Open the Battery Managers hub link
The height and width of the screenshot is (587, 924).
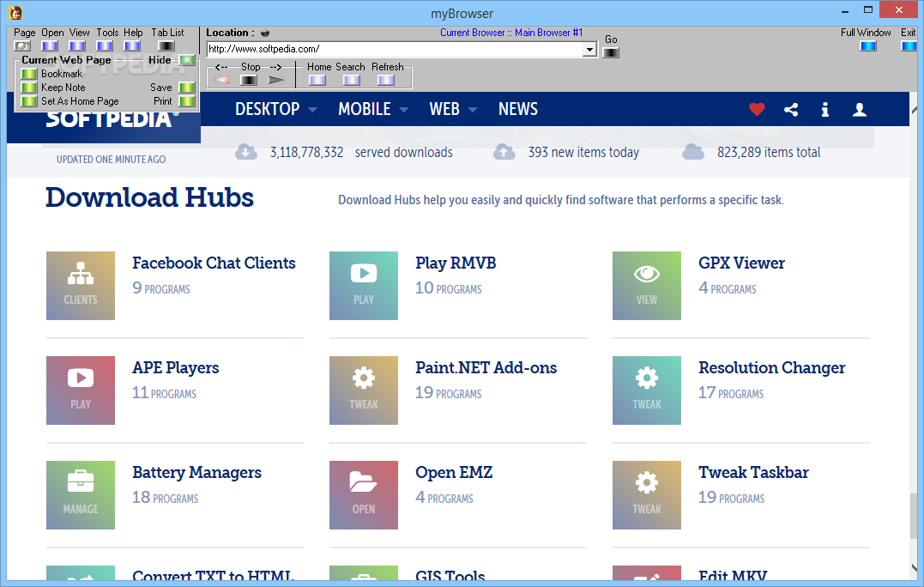196,473
